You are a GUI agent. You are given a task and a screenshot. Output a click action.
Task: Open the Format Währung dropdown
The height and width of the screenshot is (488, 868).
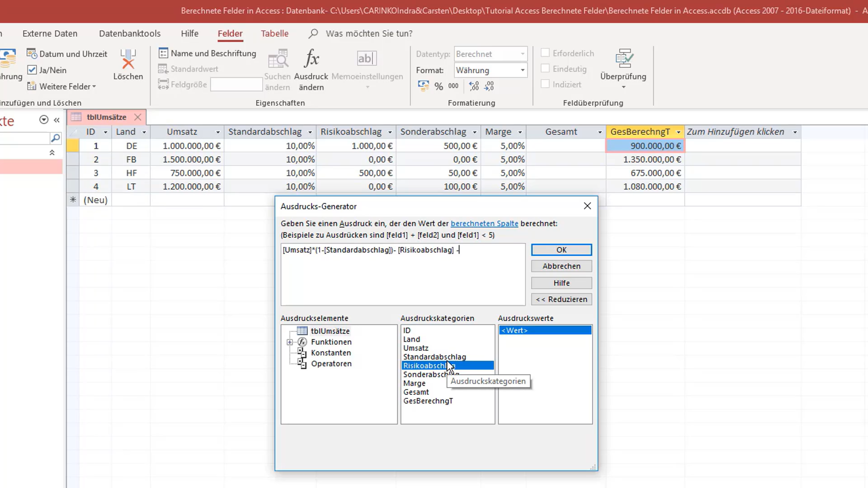[523, 70]
